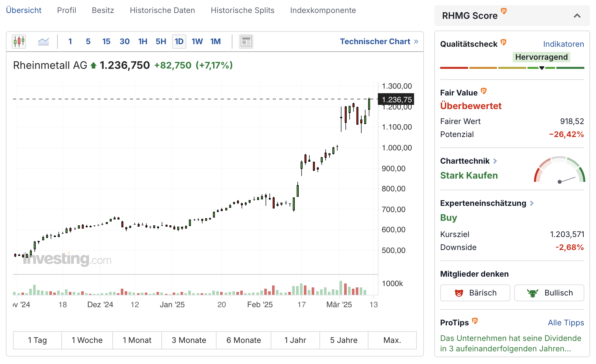Show 3 Monate time range
The height and width of the screenshot is (364, 596).
(x=189, y=340)
